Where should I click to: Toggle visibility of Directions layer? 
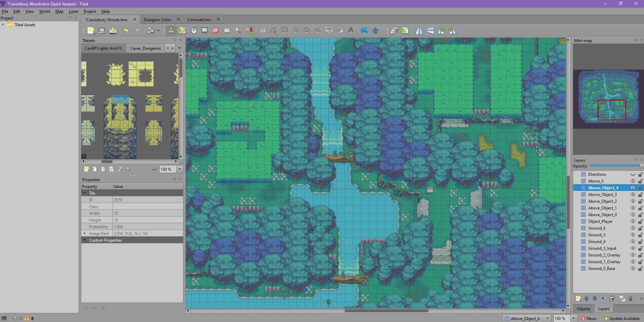pos(633,174)
